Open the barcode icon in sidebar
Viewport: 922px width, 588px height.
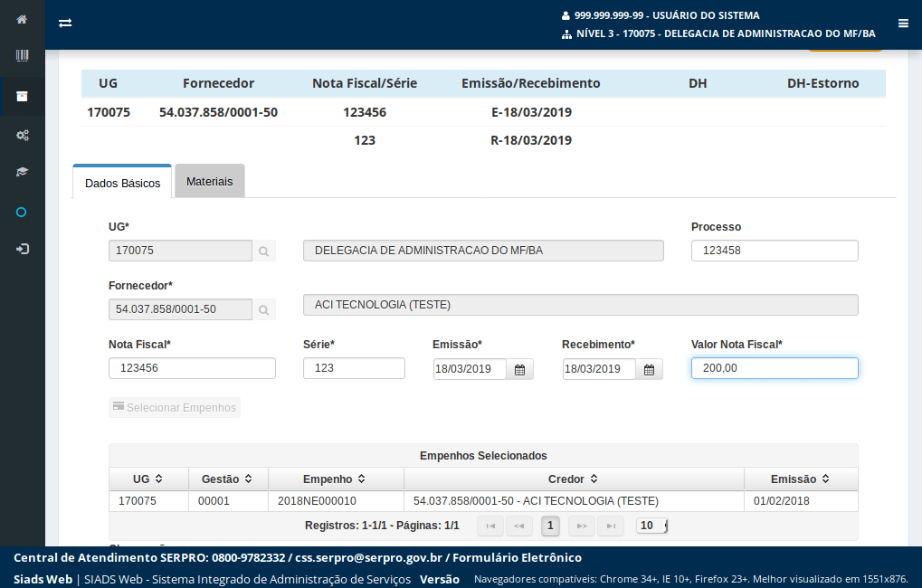click(x=22, y=56)
